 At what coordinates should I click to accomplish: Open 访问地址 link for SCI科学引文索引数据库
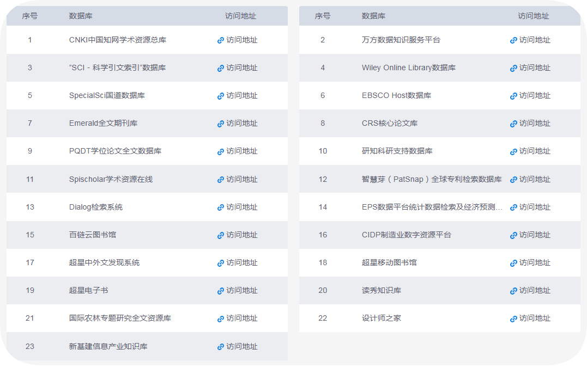(x=241, y=68)
